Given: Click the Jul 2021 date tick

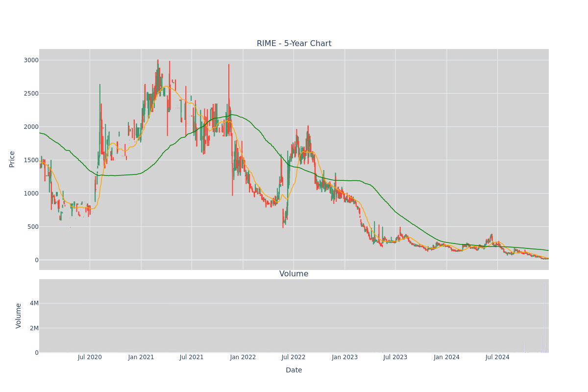Looking at the screenshot, I should pyautogui.click(x=192, y=357).
